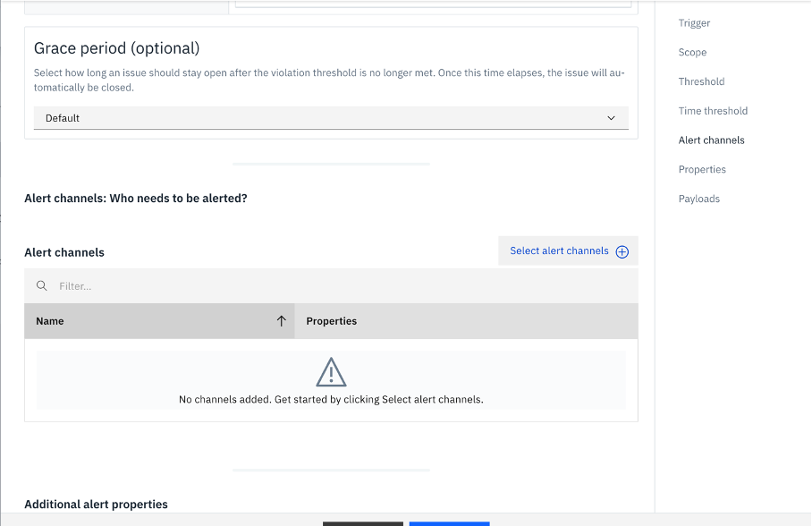Select Time threshold in side navigation
812x526 pixels.
pos(713,111)
